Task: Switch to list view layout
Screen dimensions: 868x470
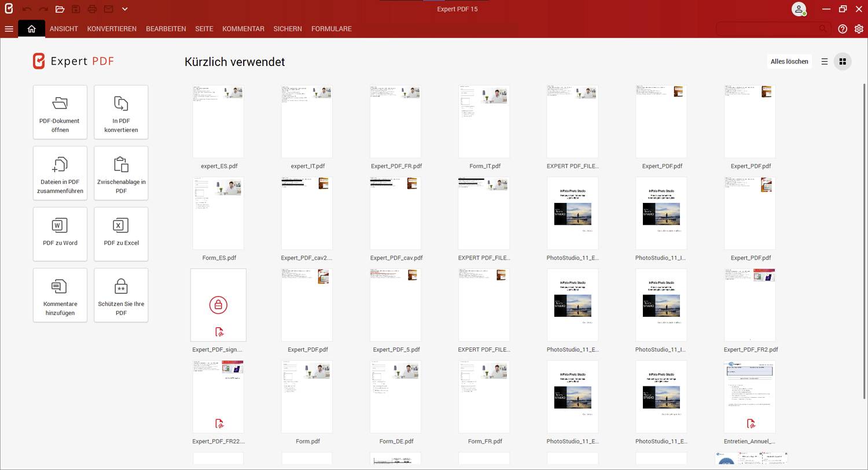Action: tap(825, 61)
